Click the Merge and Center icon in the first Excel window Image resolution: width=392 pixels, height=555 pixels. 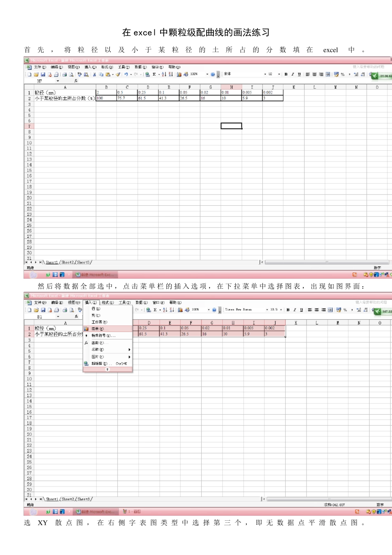click(x=328, y=74)
